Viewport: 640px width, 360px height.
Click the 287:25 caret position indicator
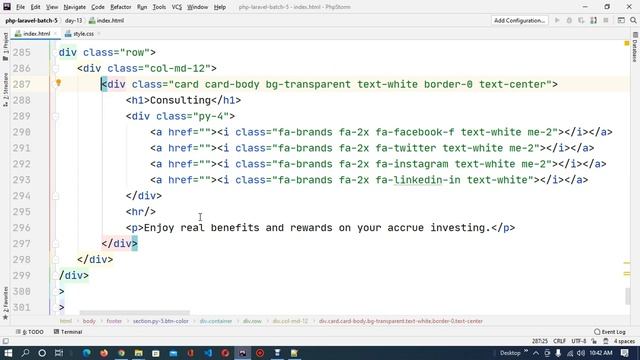(x=540, y=341)
